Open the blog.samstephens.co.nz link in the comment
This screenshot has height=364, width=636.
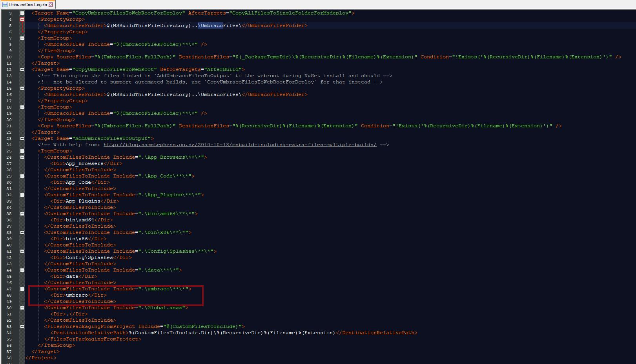tap(240, 145)
